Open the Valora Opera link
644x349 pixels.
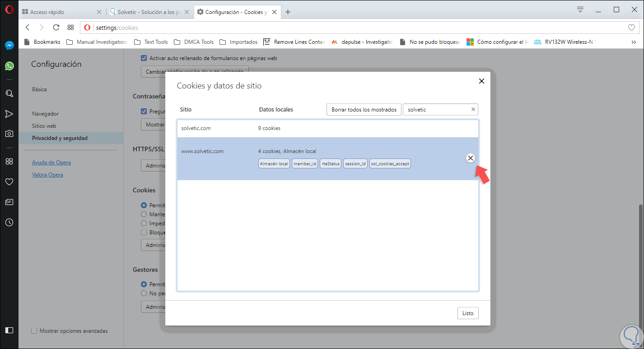coord(47,175)
